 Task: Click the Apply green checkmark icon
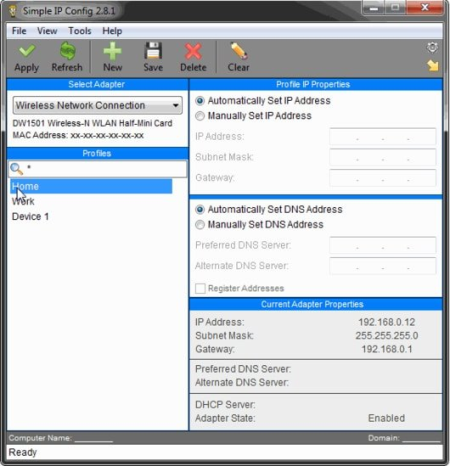[x=27, y=51]
